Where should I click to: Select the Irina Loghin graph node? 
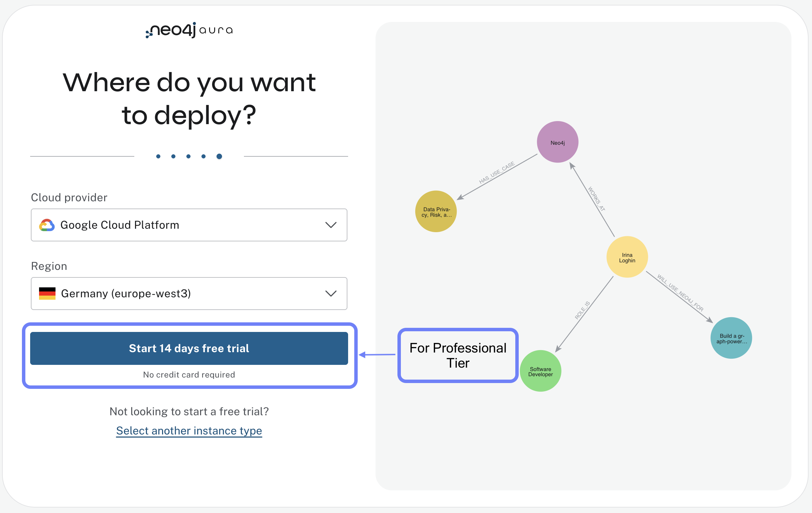pos(627,257)
